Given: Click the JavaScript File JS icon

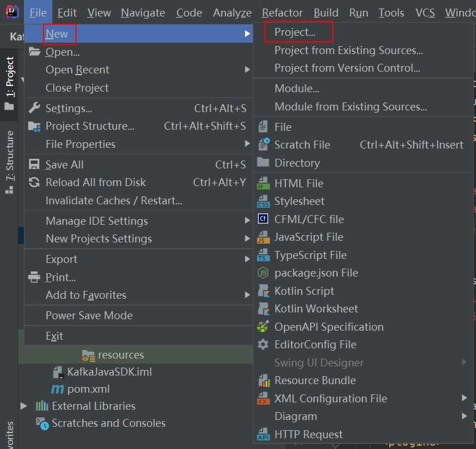Looking at the screenshot, I should [x=263, y=237].
